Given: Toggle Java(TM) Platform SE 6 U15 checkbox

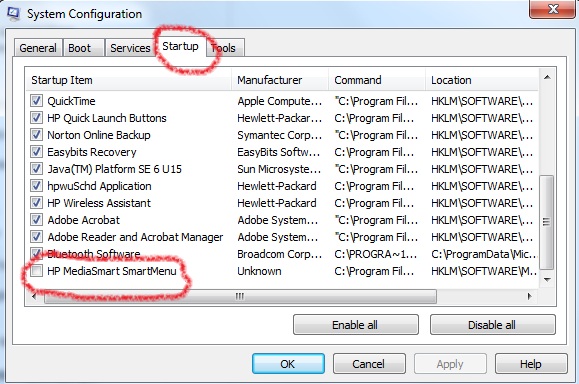Looking at the screenshot, I should [x=36, y=168].
